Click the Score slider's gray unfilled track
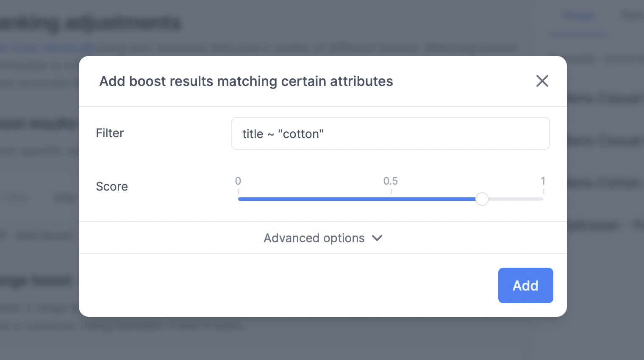Image resolution: width=644 pixels, height=360 pixels. (516, 199)
